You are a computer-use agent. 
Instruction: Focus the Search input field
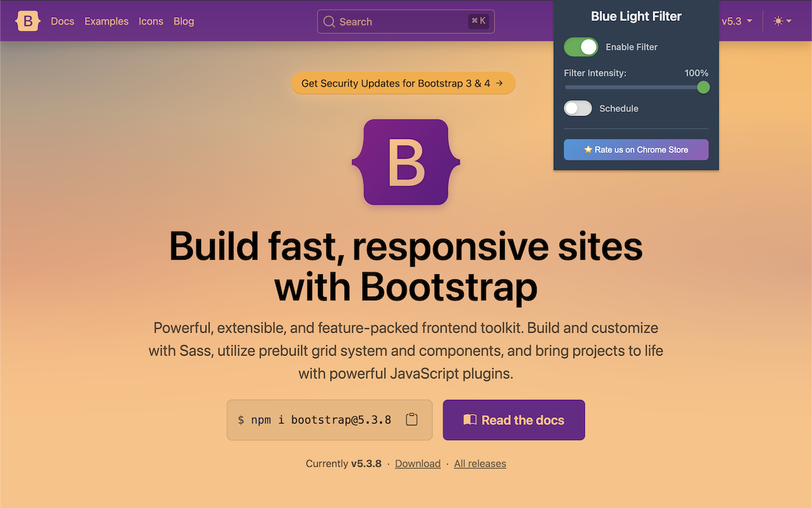(x=406, y=22)
